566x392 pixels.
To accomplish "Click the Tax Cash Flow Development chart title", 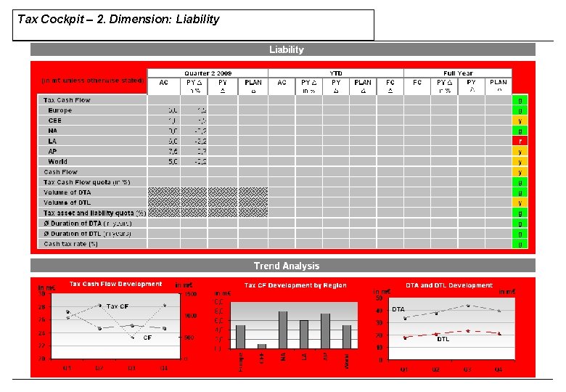I will (115, 284).
